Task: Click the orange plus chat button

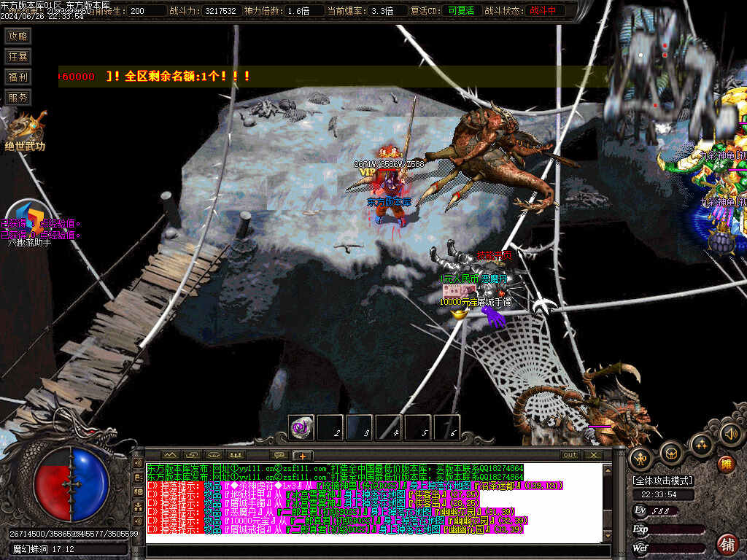Action: [302, 455]
